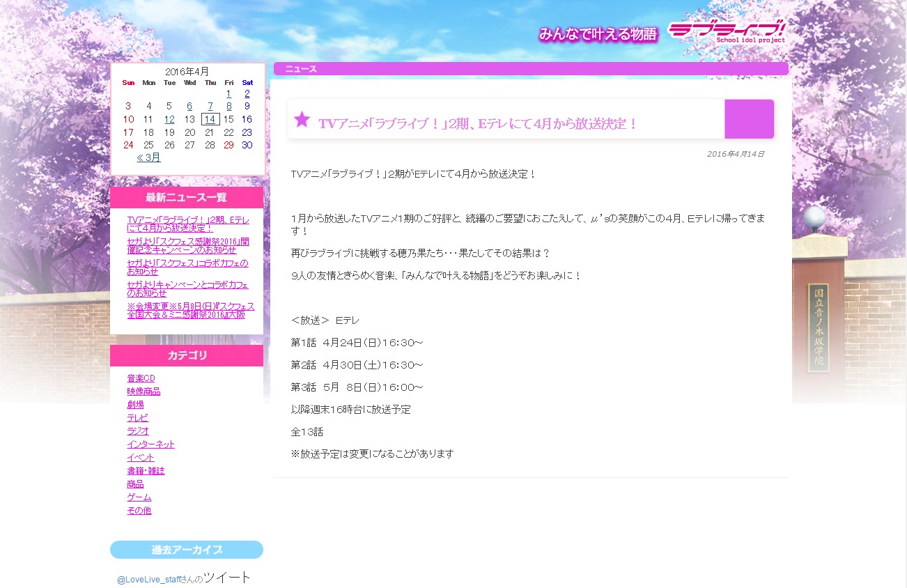Click the Love Live! School idol project logo
The height and width of the screenshot is (588, 907).
pos(727,31)
